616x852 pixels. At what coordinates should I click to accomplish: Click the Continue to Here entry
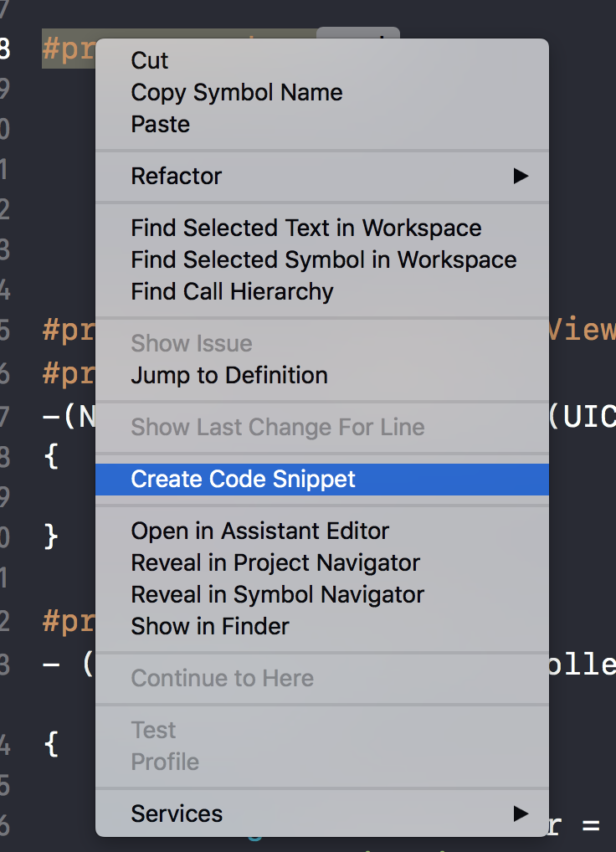coord(223,678)
